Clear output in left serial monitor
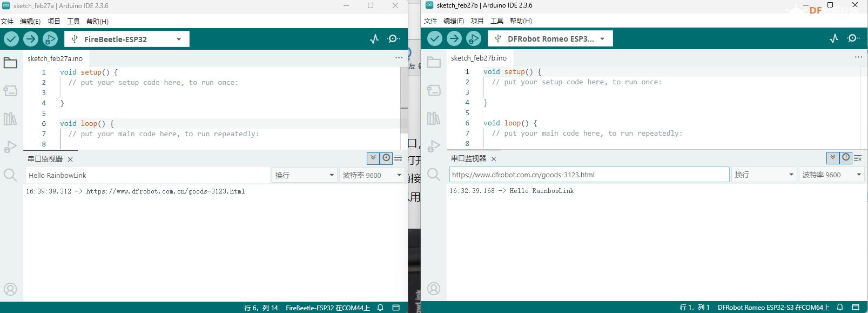This screenshot has height=313, width=868. point(399,158)
